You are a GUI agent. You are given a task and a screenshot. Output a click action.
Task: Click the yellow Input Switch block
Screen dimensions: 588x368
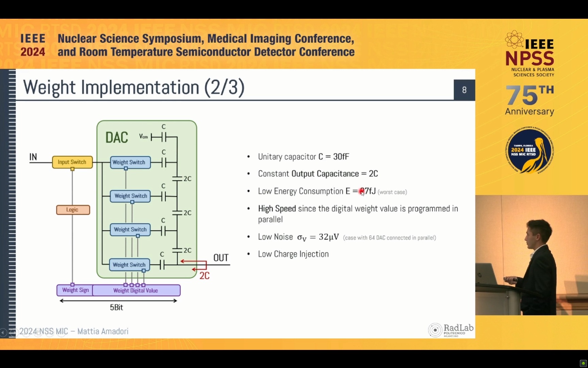(72, 162)
